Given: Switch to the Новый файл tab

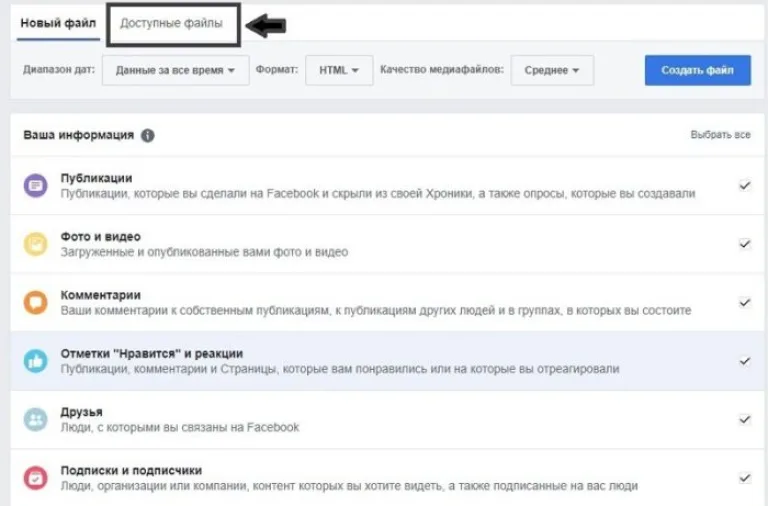Looking at the screenshot, I should (58, 23).
